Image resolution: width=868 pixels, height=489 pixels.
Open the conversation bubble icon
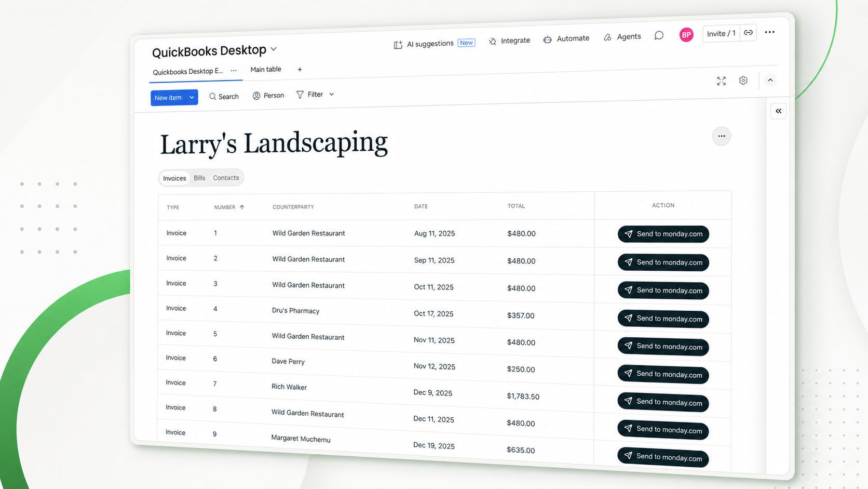659,35
